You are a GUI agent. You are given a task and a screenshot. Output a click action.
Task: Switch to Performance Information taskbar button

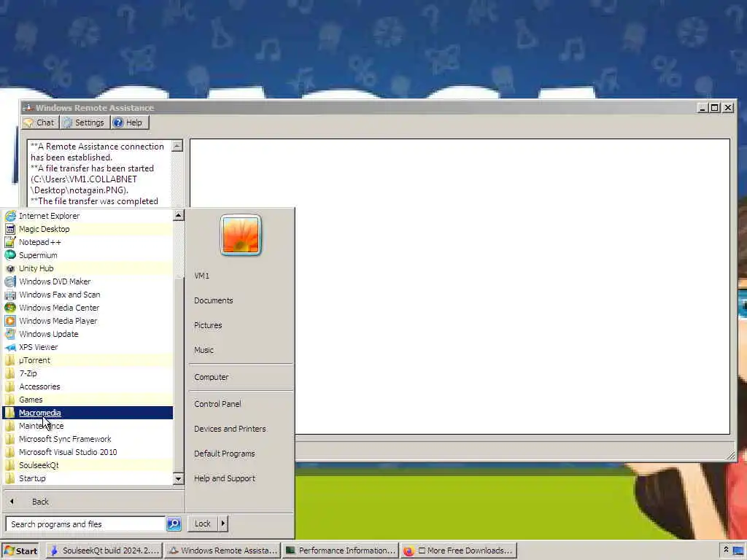(340, 551)
